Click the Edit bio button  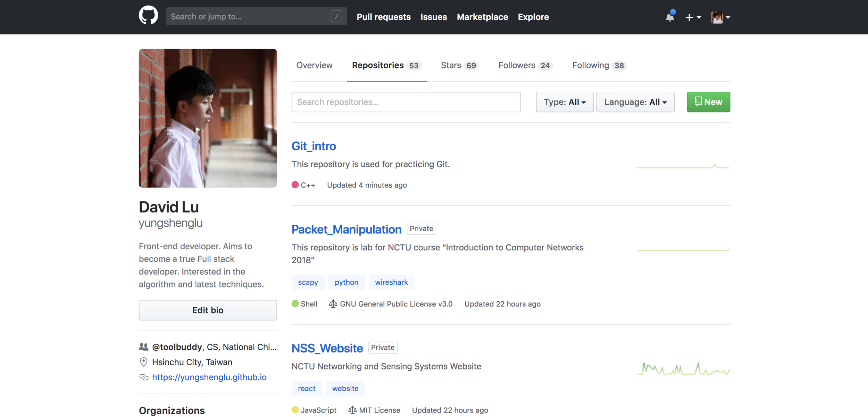208,310
